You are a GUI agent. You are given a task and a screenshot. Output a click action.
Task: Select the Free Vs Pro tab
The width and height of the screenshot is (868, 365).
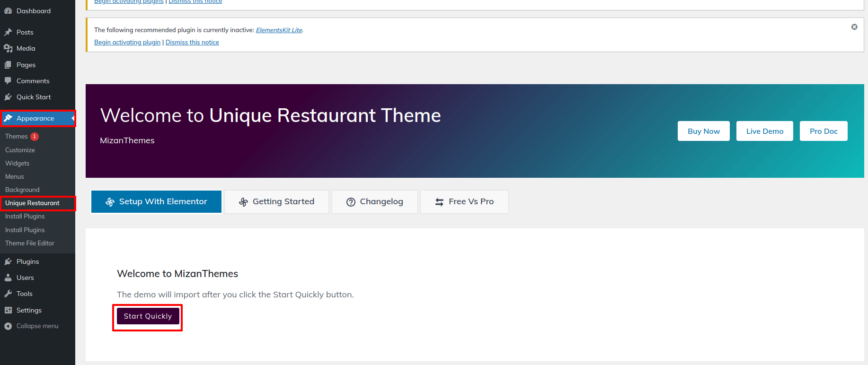coord(464,202)
